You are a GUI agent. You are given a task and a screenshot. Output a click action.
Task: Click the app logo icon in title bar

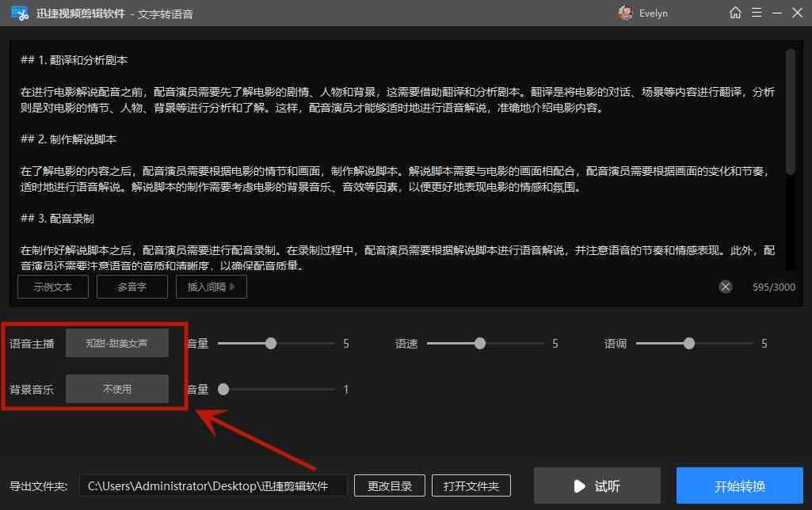point(19,13)
